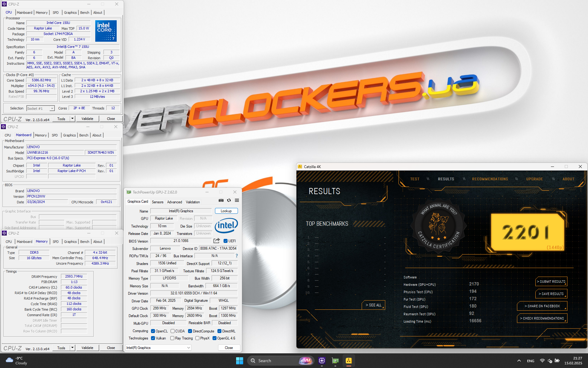Expand Tools dropdown arrow in top CPU-Z
This screenshot has width=588, height=368.
click(73, 119)
